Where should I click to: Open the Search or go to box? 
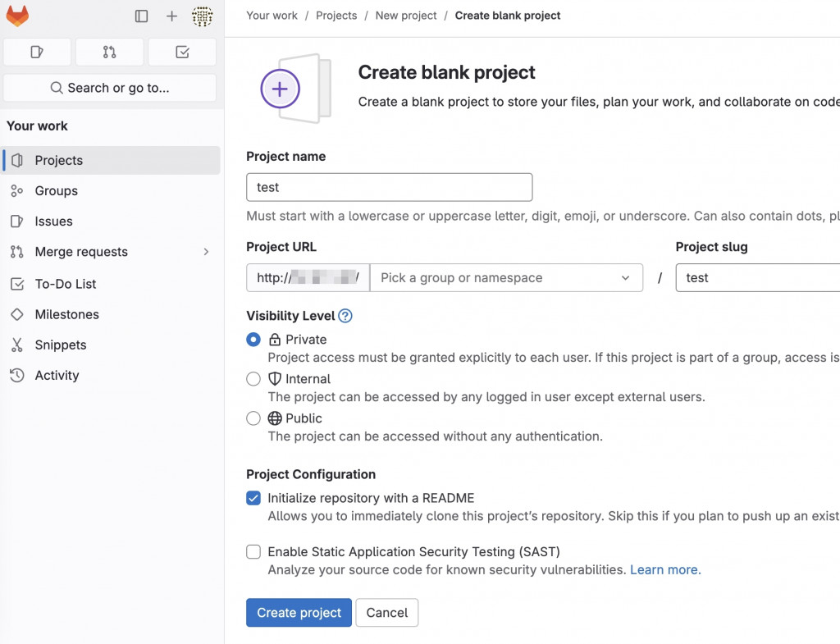pyautogui.click(x=110, y=88)
